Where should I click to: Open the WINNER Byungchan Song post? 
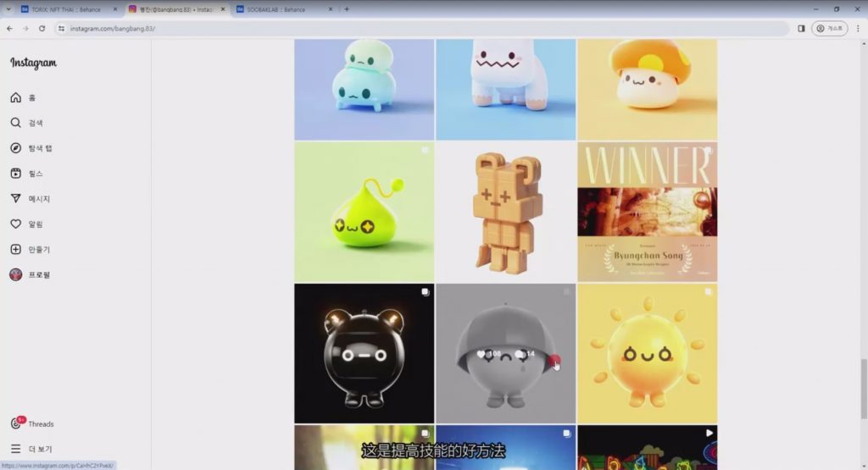pyautogui.click(x=647, y=212)
